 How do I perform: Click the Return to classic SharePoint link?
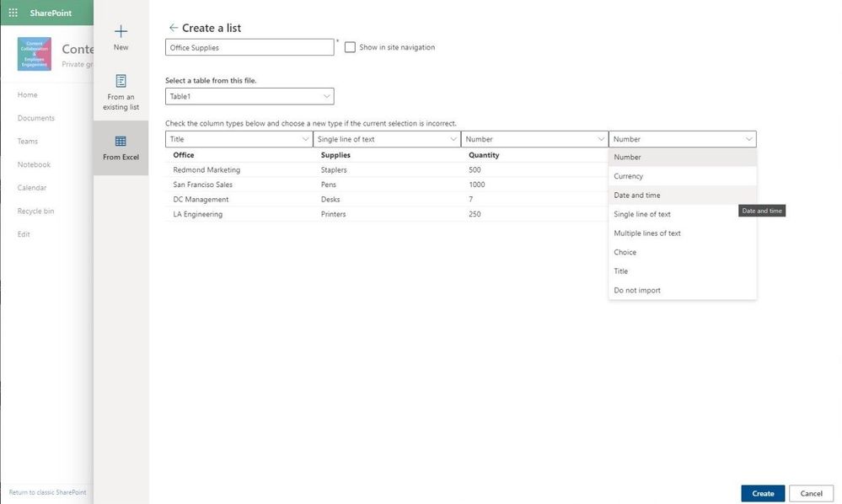click(x=47, y=492)
